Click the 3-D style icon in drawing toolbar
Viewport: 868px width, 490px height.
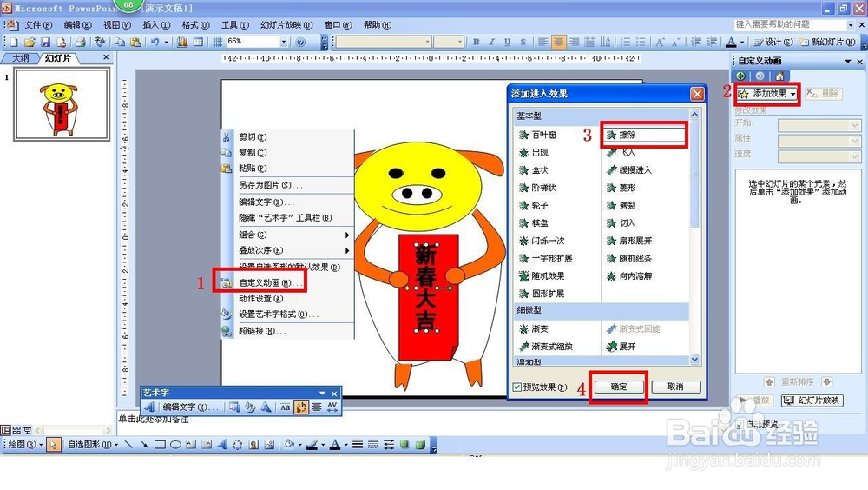click(x=420, y=445)
